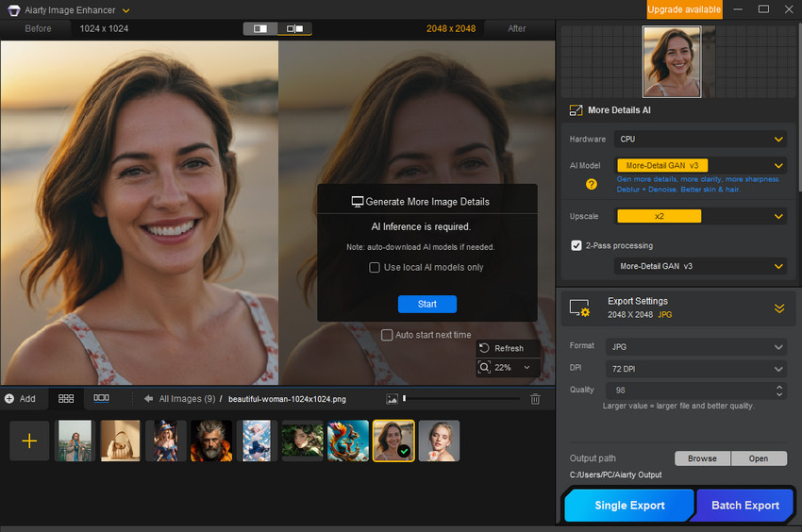Viewport: 802px width, 532px height.
Task: Click the Batch Export button
Action: click(745, 506)
